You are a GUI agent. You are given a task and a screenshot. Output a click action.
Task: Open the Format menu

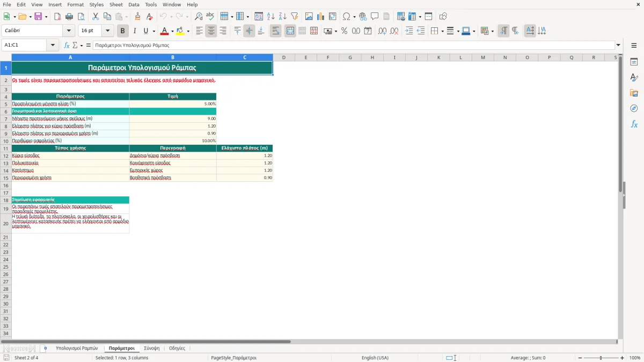click(76, 4)
